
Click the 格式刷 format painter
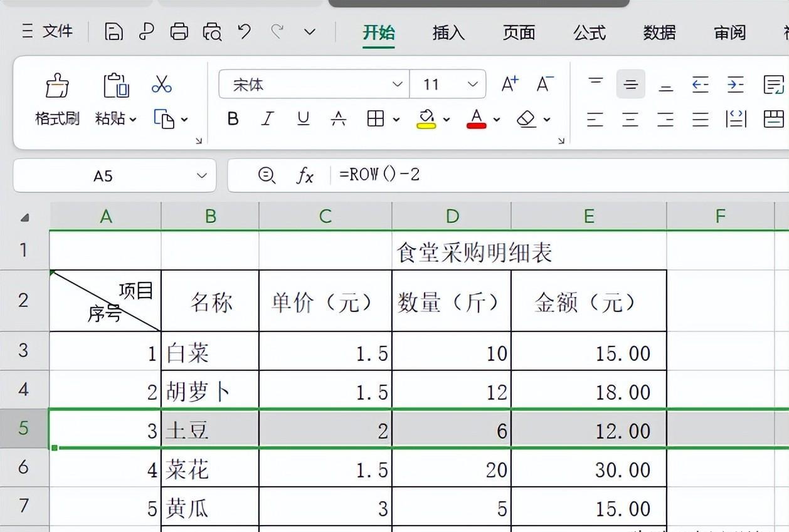(x=57, y=99)
